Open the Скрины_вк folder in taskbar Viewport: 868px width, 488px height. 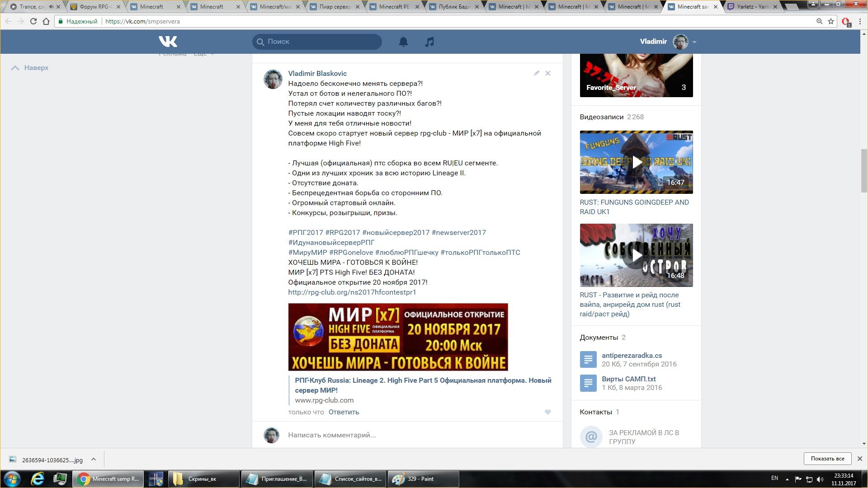204,479
